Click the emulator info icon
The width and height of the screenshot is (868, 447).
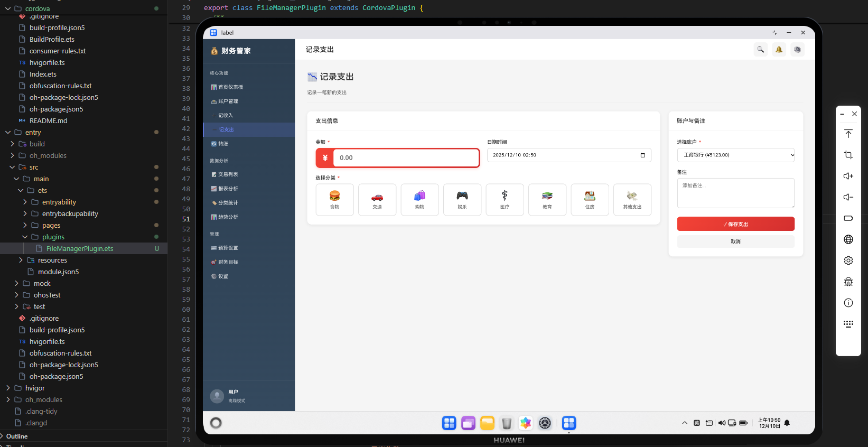click(848, 303)
